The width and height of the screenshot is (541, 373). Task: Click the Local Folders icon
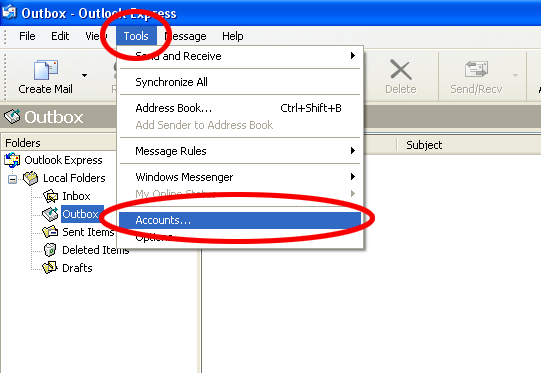(x=31, y=178)
